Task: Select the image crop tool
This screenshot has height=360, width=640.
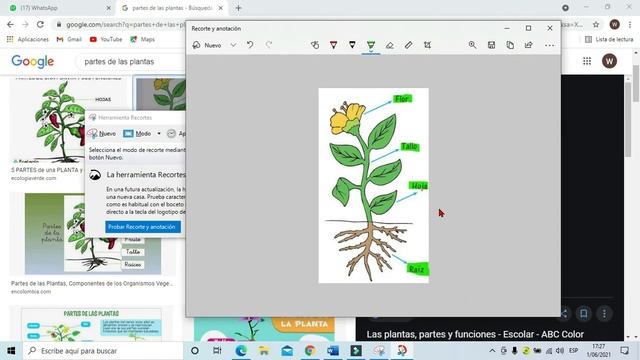Action: [x=427, y=45]
